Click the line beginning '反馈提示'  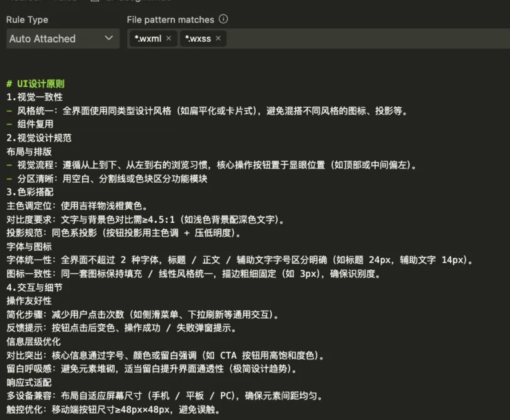pos(121,328)
